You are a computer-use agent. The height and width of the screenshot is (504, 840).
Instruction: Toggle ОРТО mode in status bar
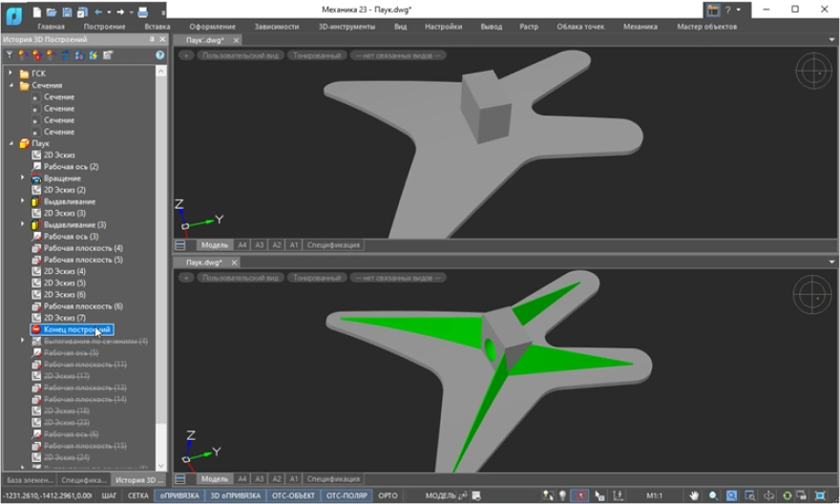[388, 495]
